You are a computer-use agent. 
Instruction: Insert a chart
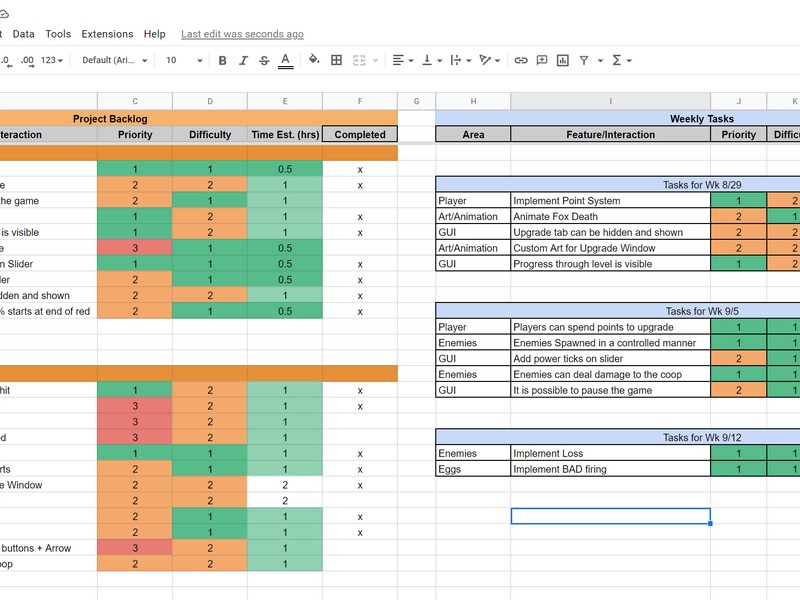pyautogui.click(x=563, y=61)
